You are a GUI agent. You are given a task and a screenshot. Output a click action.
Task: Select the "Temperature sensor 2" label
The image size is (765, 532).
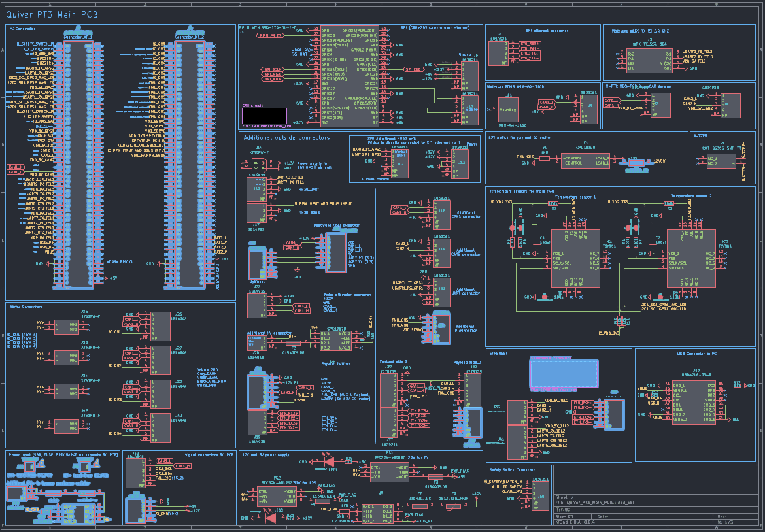click(691, 196)
